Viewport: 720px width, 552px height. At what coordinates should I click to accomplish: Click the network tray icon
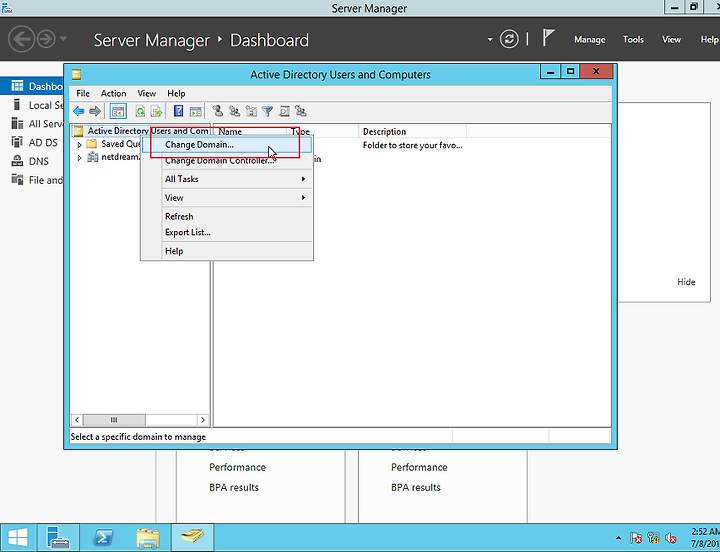[653, 537]
